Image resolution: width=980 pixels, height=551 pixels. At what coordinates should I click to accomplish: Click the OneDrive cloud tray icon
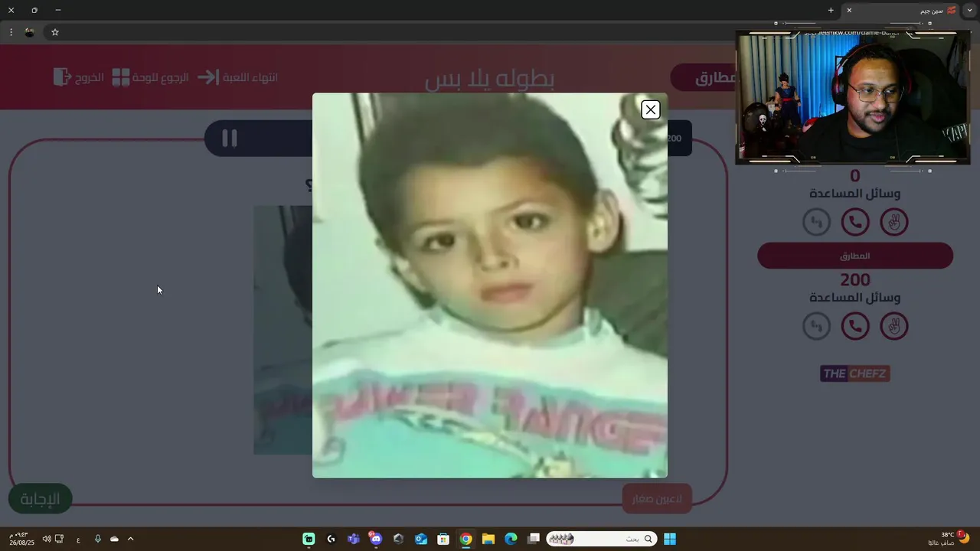tap(114, 539)
